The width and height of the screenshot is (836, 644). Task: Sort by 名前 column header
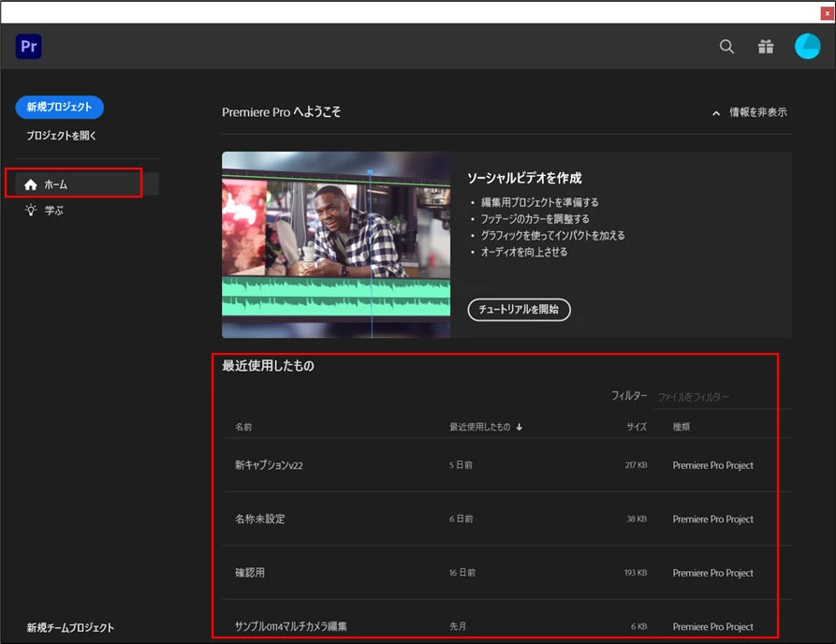[x=243, y=427]
